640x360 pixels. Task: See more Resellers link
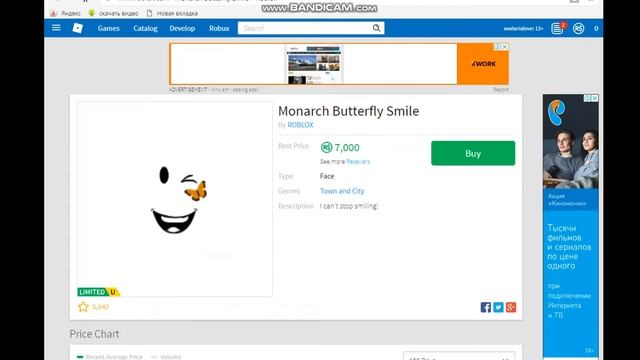[358, 162]
